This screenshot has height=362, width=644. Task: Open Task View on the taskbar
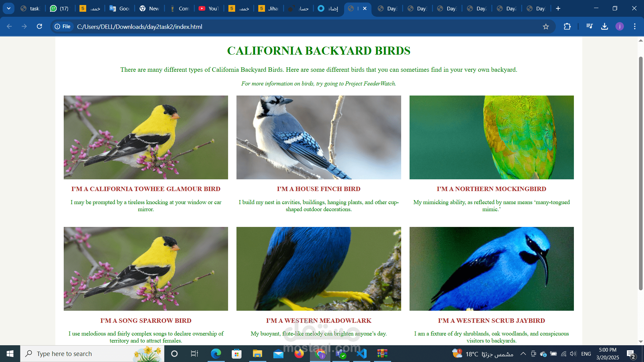click(195, 354)
